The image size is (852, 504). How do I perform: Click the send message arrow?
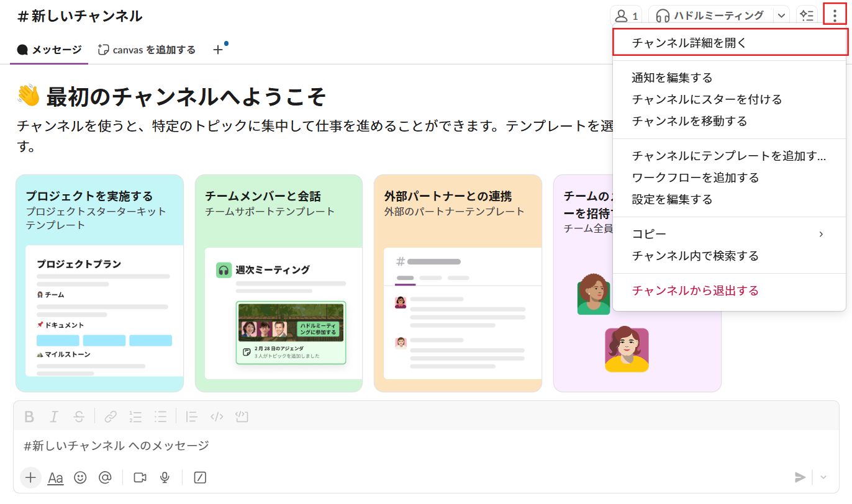click(800, 477)
